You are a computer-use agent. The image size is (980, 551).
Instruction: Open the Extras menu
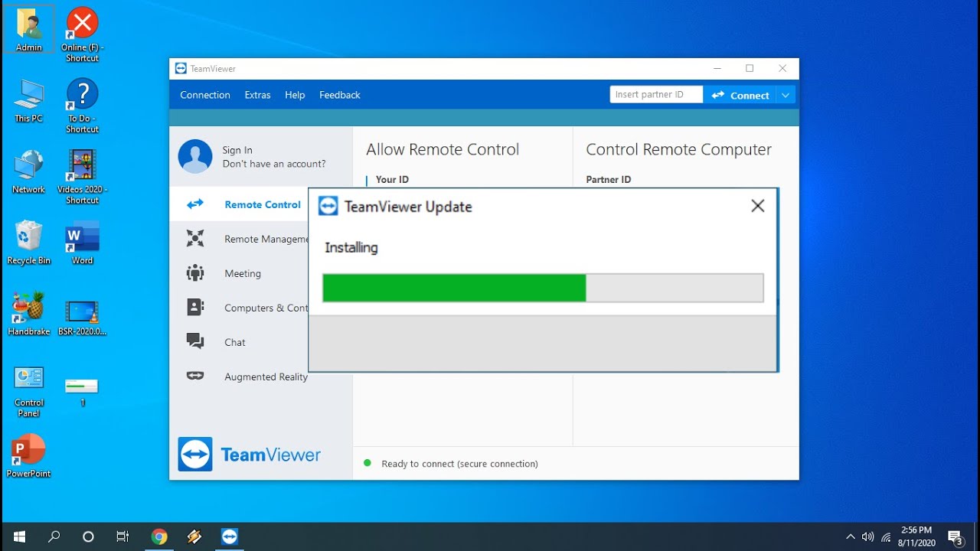(257, 95)
